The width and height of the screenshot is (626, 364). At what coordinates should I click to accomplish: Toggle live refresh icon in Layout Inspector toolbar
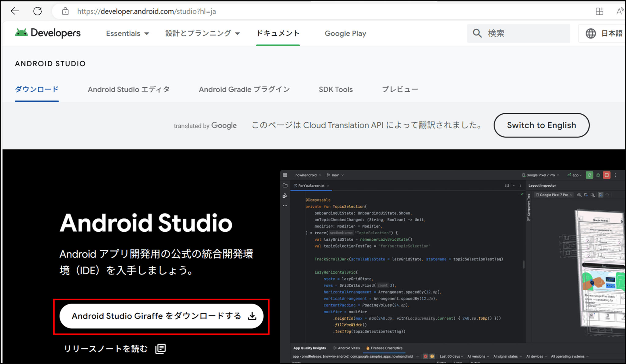coord(607,195)
